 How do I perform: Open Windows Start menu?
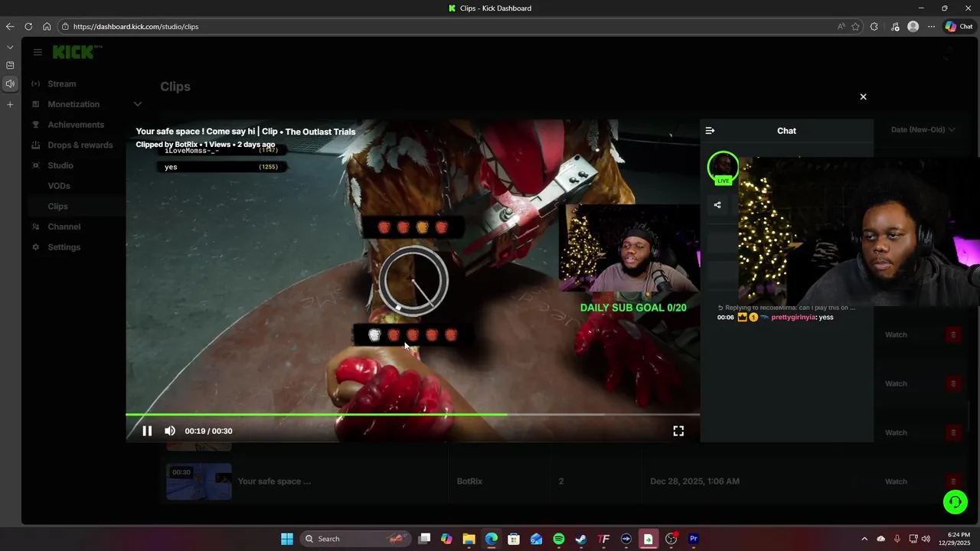coord(287,539)
